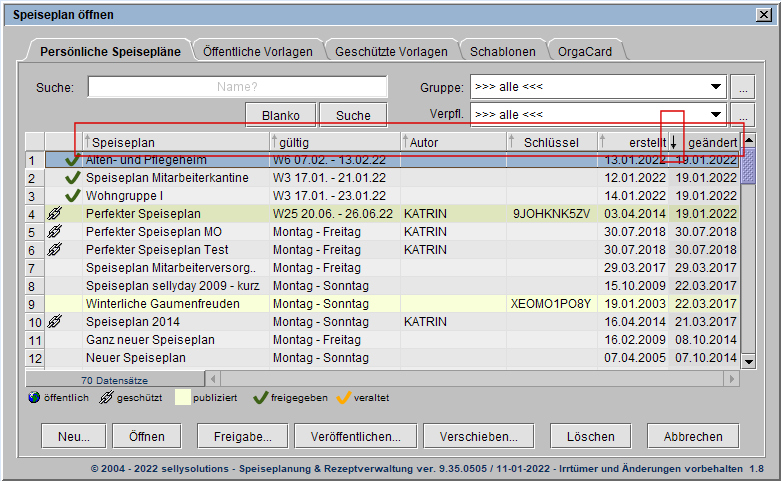Click the ellipsis button beside Gruppe

point(741,87)
